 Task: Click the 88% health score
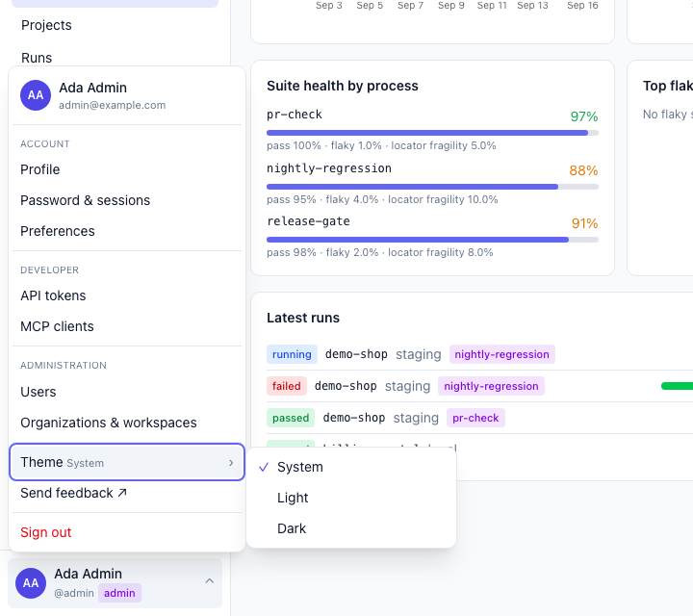pos(583,170)
